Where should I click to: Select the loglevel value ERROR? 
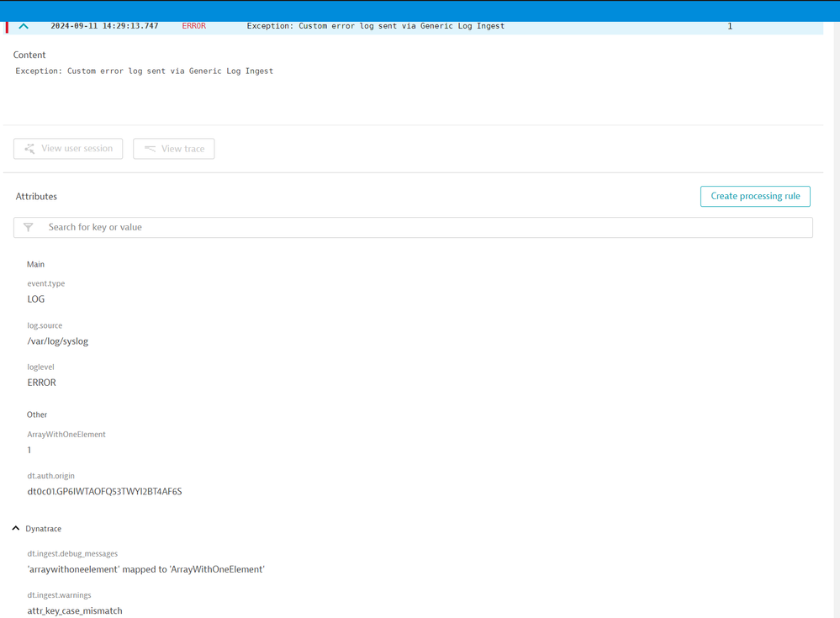(x=42, y=383)
